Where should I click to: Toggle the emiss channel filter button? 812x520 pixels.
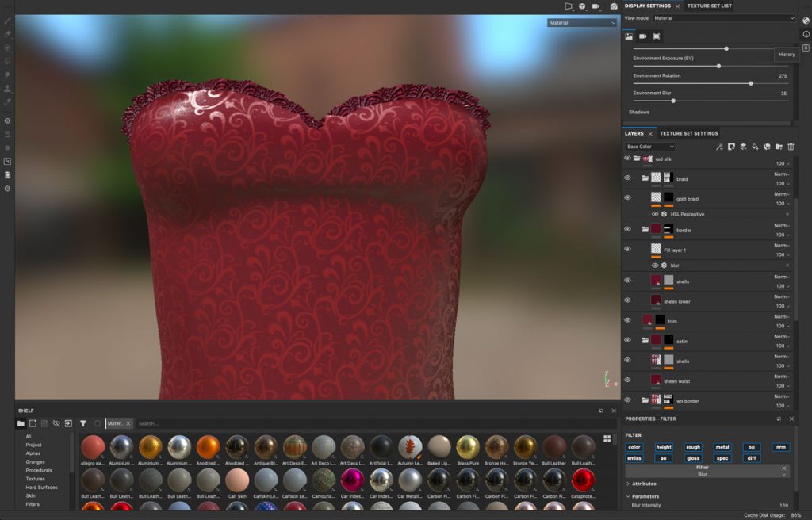(x=634, y=458)
